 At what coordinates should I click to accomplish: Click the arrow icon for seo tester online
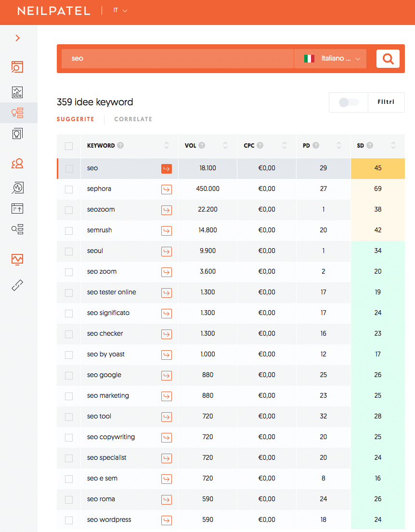(167, 293)
